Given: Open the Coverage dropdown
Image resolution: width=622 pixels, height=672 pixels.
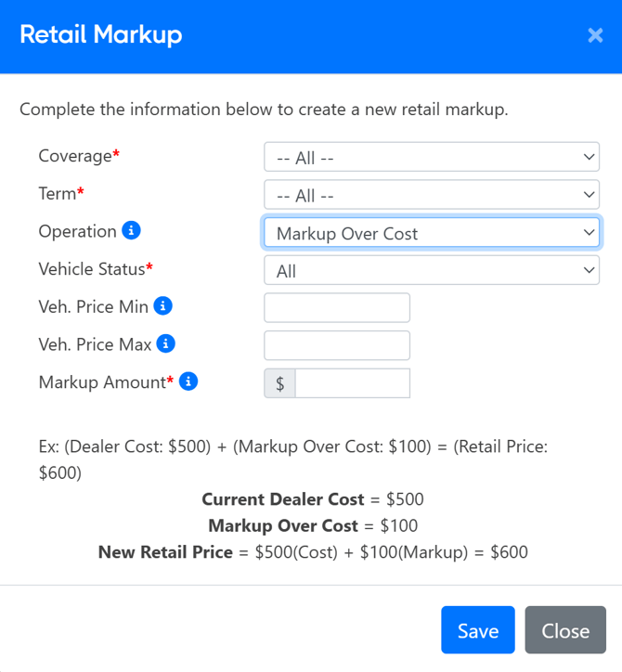Looking at the screenshot, I should click(432, 158).
